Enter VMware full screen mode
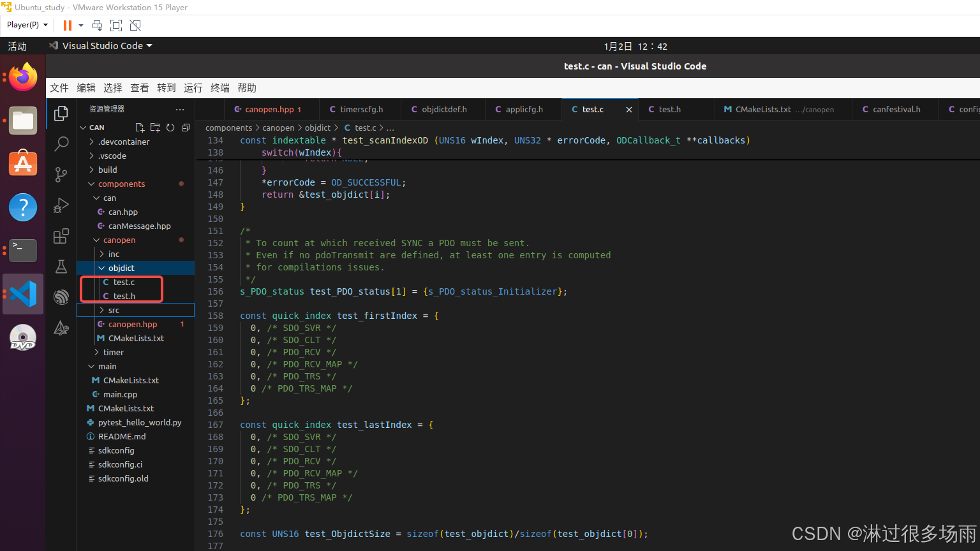The height and width of the screenshot is (551, 980). click(116, 26)
